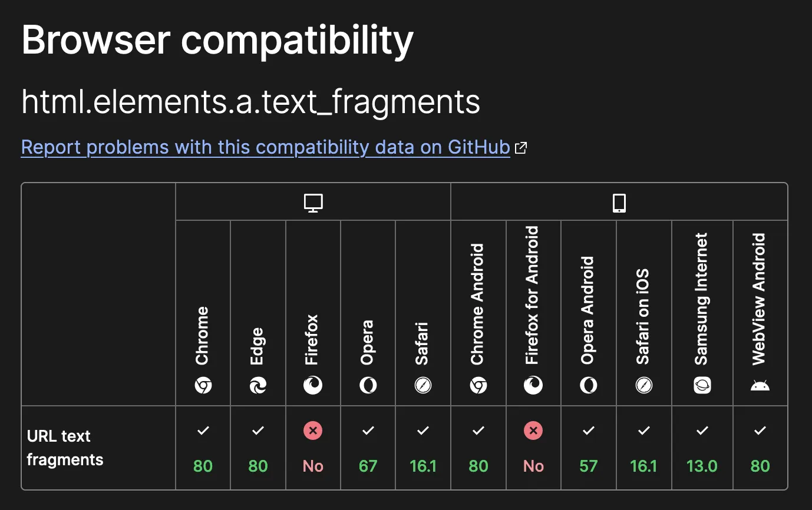Expand Chrome version 80 support details

click(x=203, y=448)
